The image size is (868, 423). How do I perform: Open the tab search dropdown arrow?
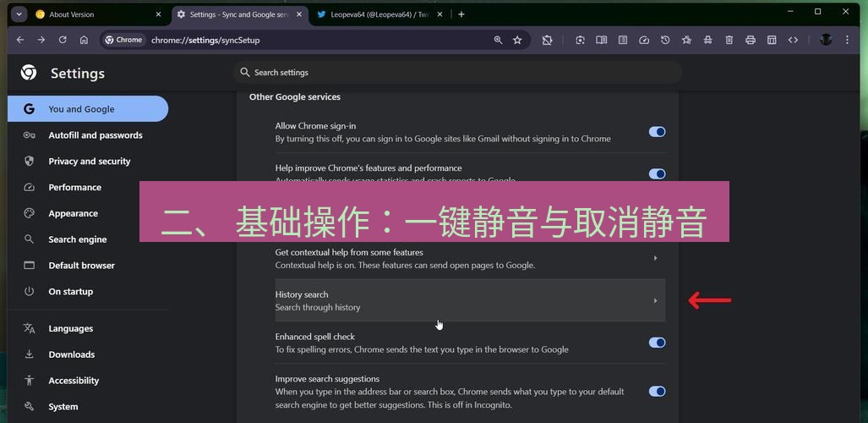[19, 14]
